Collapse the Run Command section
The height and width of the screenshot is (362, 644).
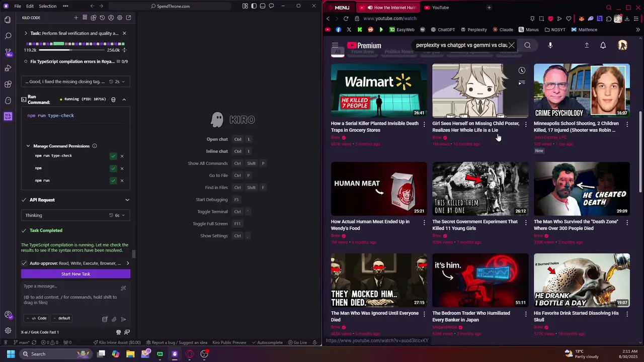tap(124, 99)
